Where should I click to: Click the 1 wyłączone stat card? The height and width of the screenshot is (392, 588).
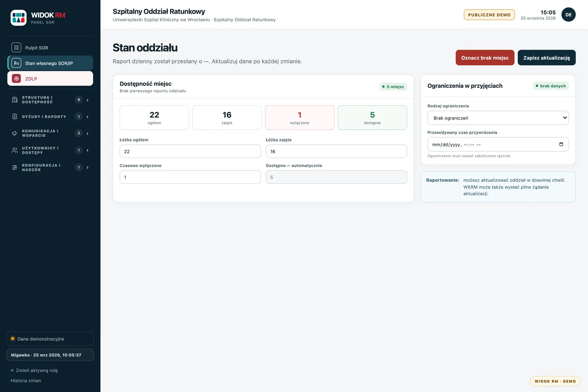[300, 118]
